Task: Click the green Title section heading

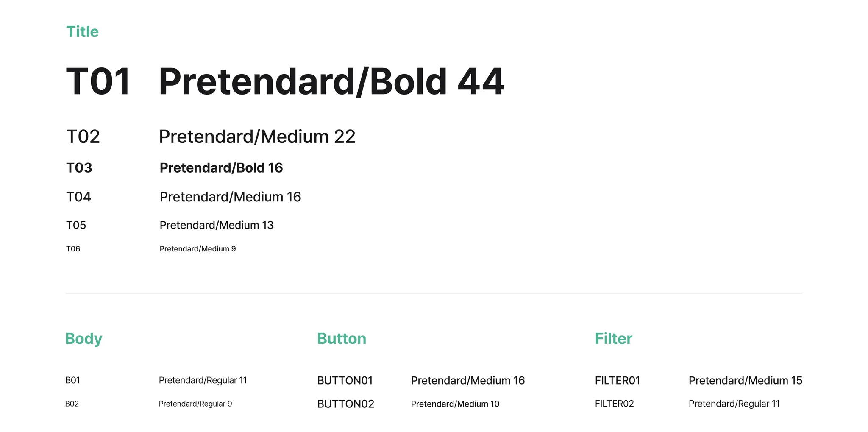Action: tap(82, 32)
